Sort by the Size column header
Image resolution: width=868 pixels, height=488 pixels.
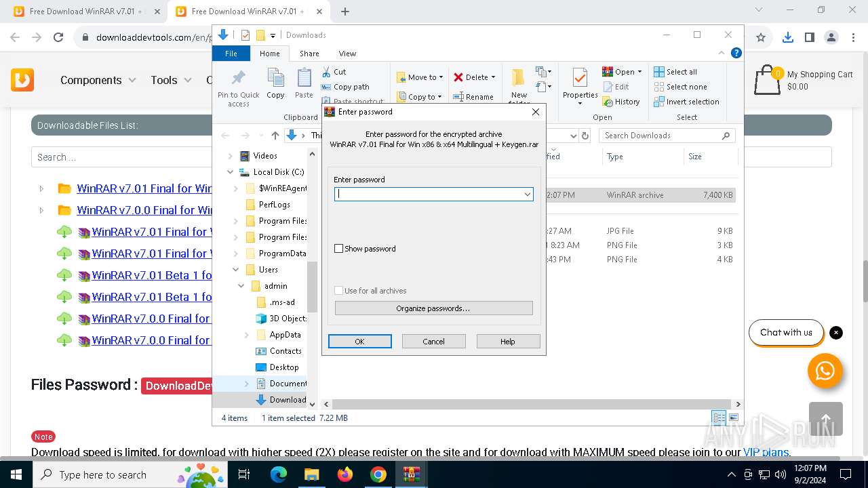[x=710, y=157]
